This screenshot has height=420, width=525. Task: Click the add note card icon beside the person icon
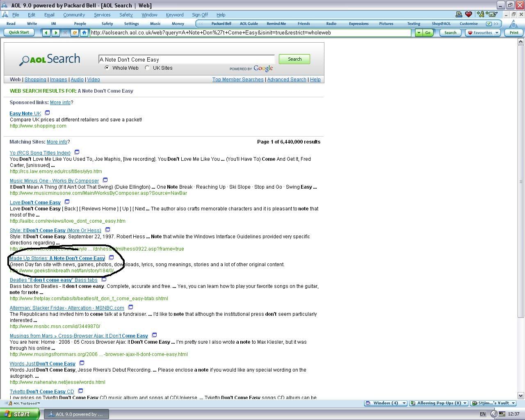[492, 14]
